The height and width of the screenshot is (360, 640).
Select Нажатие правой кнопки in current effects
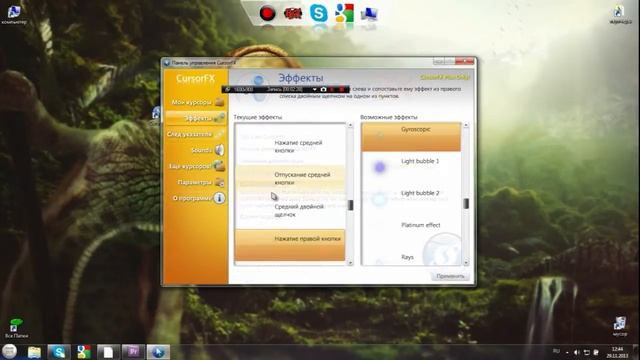290,244
